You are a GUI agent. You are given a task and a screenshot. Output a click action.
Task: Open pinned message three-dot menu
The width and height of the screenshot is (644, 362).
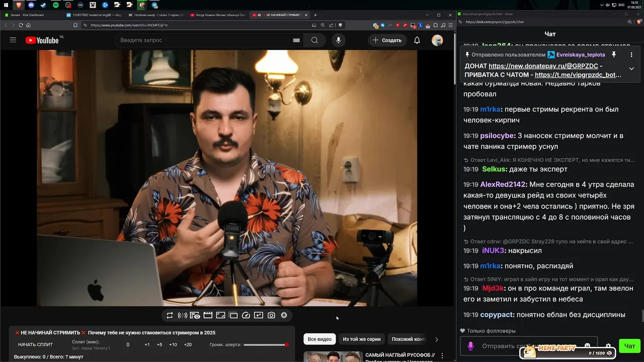[x=631, y=54]
